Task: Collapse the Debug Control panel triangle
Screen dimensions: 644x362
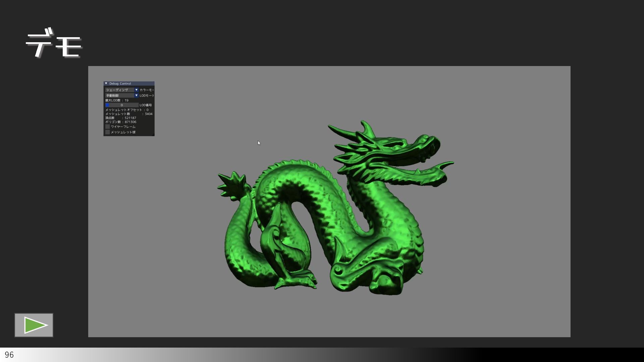Action: [x=106, y=83]
